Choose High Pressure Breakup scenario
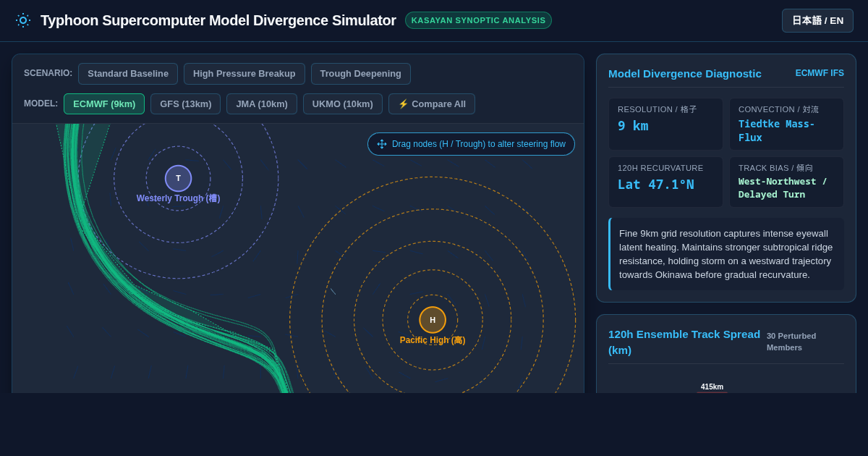Screen dimensions: 868x456 pos(244,74)
